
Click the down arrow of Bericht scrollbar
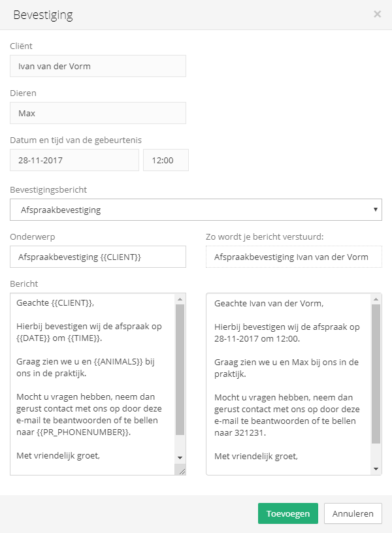point(180,457)
